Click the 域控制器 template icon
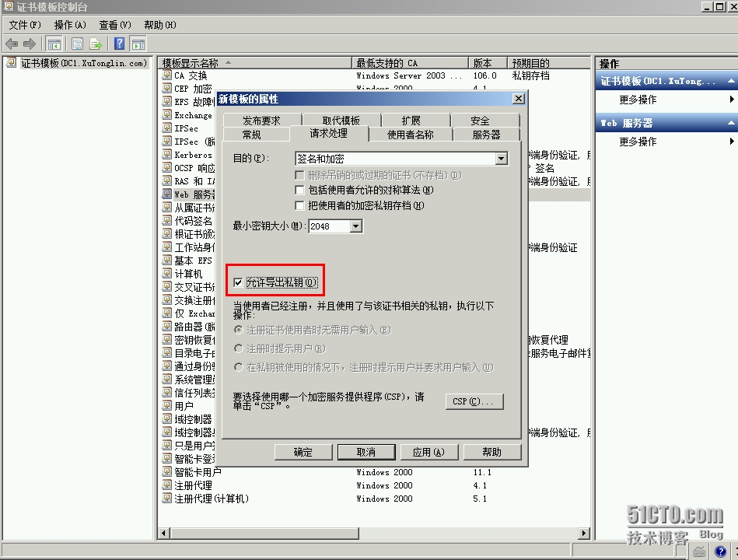This screenshot has width=738, height=560. click(x=166, y=418)
